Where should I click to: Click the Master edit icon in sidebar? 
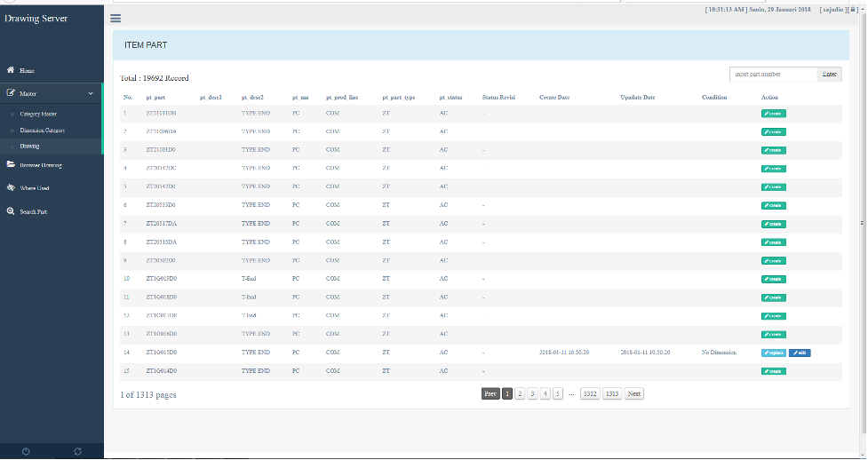10,92
